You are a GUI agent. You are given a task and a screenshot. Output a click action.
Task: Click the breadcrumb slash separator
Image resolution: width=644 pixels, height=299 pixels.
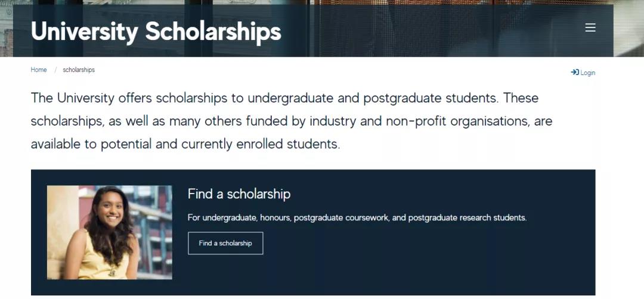[x=55, y=70]
